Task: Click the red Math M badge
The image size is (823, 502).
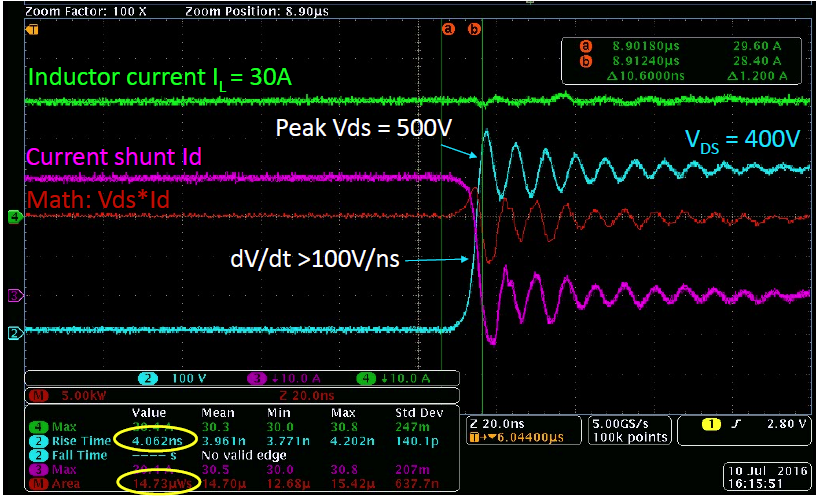Action: pos(38,395)
